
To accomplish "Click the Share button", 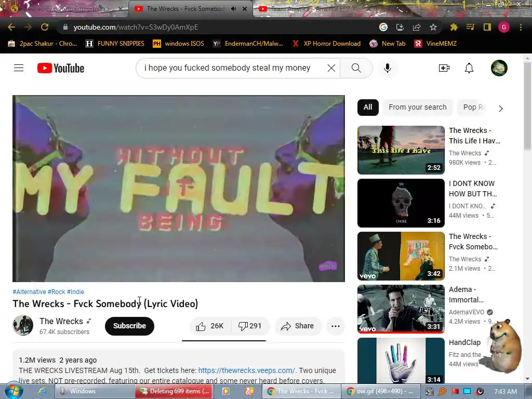I will [298, 326].
